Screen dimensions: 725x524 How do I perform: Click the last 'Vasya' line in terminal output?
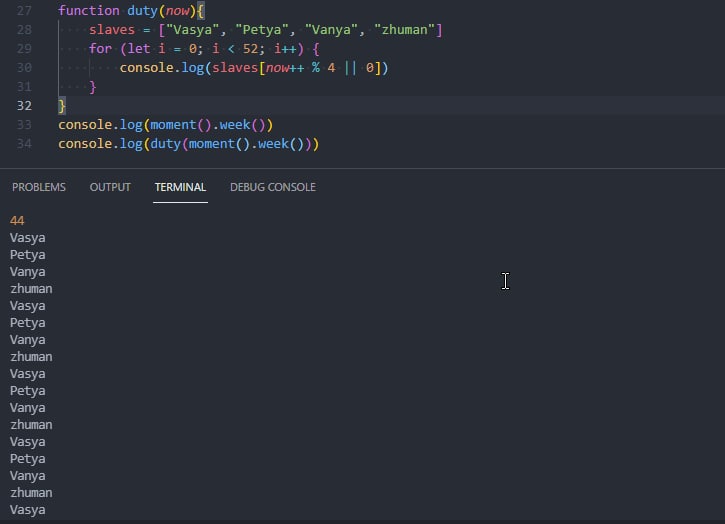tap(28, 510)
